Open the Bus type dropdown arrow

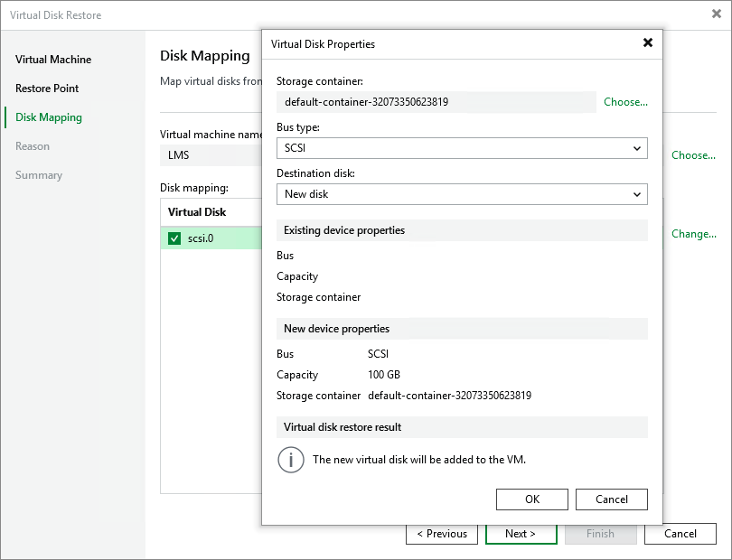tap(639, 148)
